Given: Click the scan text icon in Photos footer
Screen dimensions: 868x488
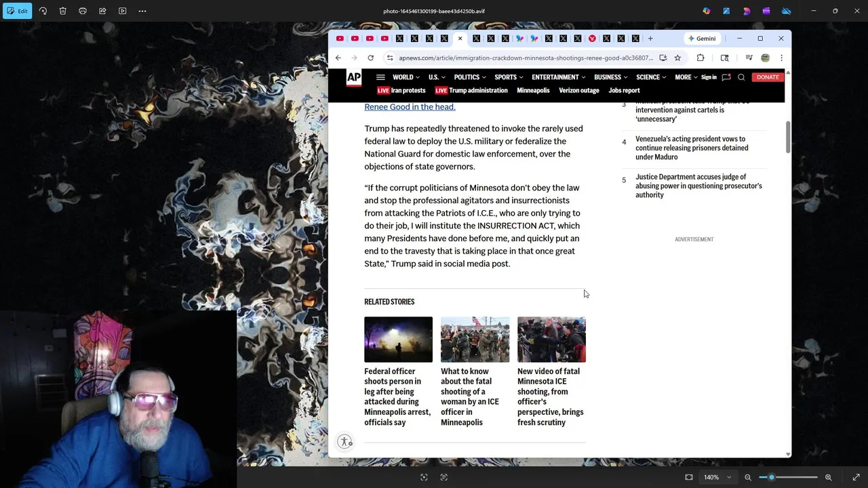Looking at the screenshot, I should (x=443, y=477).
